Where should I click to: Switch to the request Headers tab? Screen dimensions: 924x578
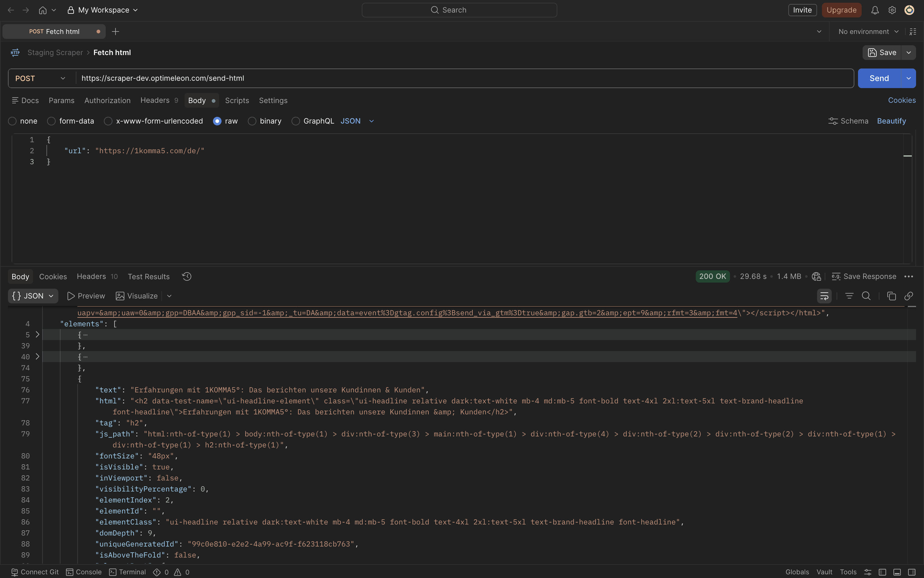coord(159,100)
